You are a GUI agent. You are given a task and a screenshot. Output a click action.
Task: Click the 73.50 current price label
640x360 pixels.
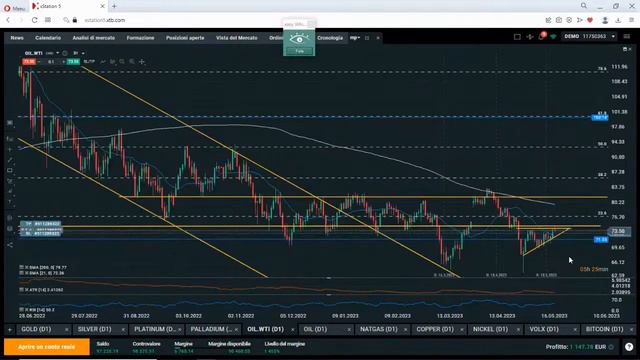point(618,231)
